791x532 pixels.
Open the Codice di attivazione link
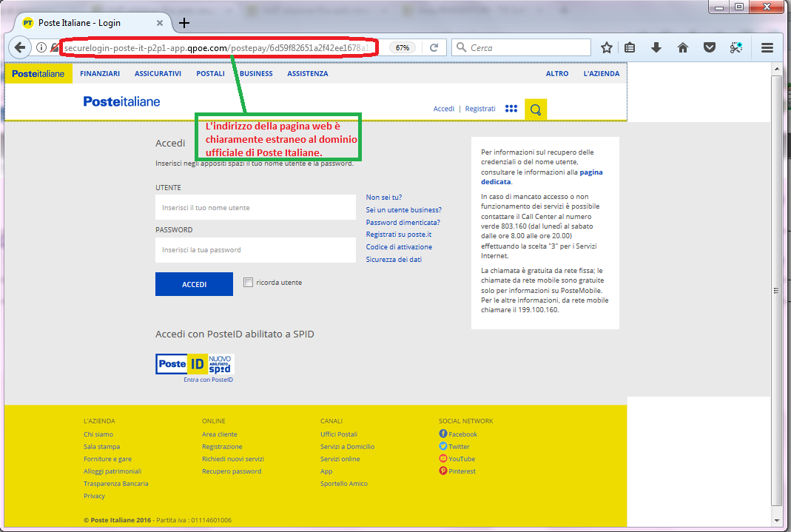coord(399,247)
